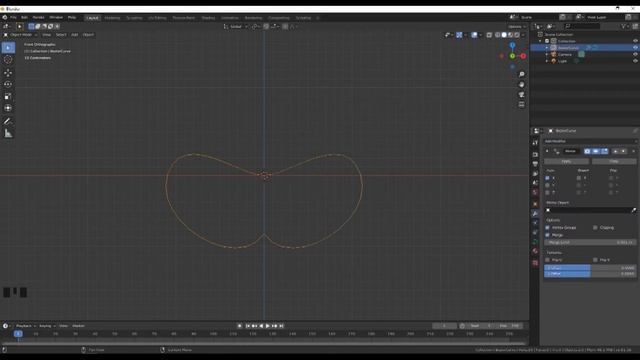The image size is (640, 360).
Task: Open the Edit menu
Action: (x=24, y=18)
